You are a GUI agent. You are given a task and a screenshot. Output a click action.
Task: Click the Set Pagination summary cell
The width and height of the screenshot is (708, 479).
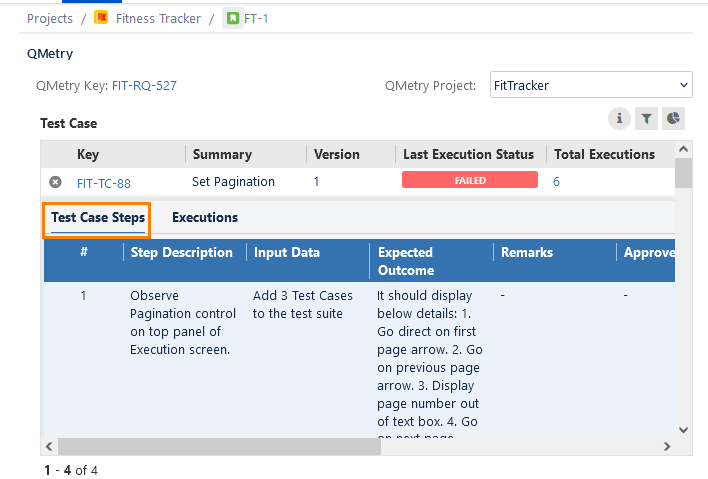[x=233, y=181]
